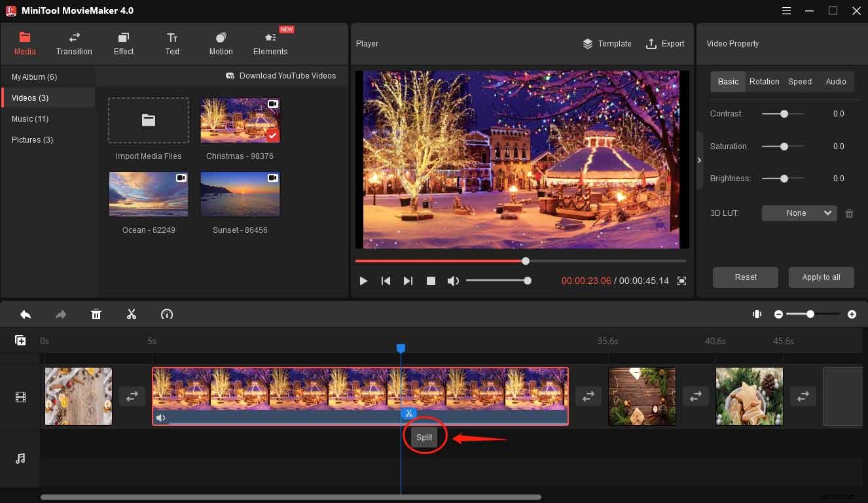Open the Text panel

pyautogui.click(x=172, y=44)
